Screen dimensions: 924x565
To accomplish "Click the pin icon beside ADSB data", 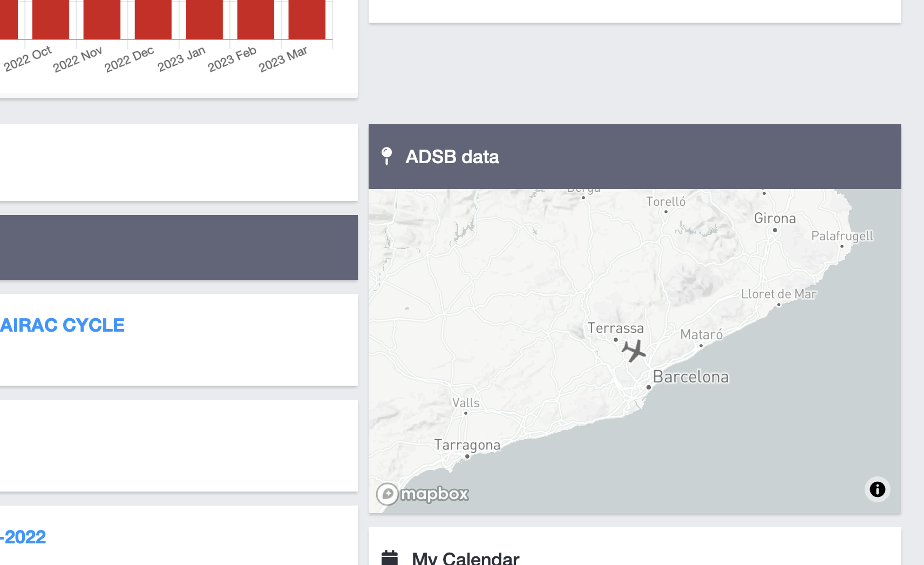I will (386, 156).
